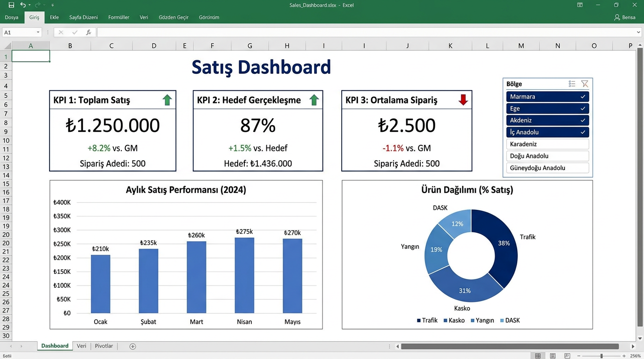This screenshot has width=644, height=359.
Task: Open the Insert Function fx button
Action: point(88,32)
